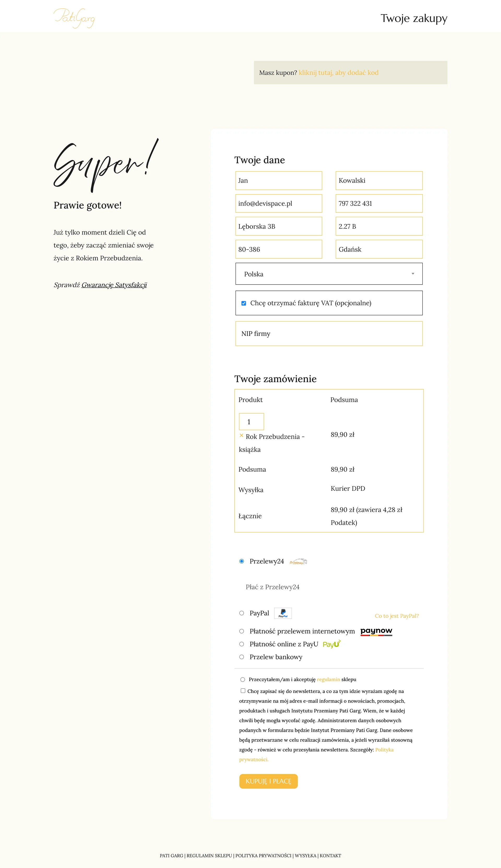
Task: Select Płatność online z PayU radio
Action: click(242, 644)
